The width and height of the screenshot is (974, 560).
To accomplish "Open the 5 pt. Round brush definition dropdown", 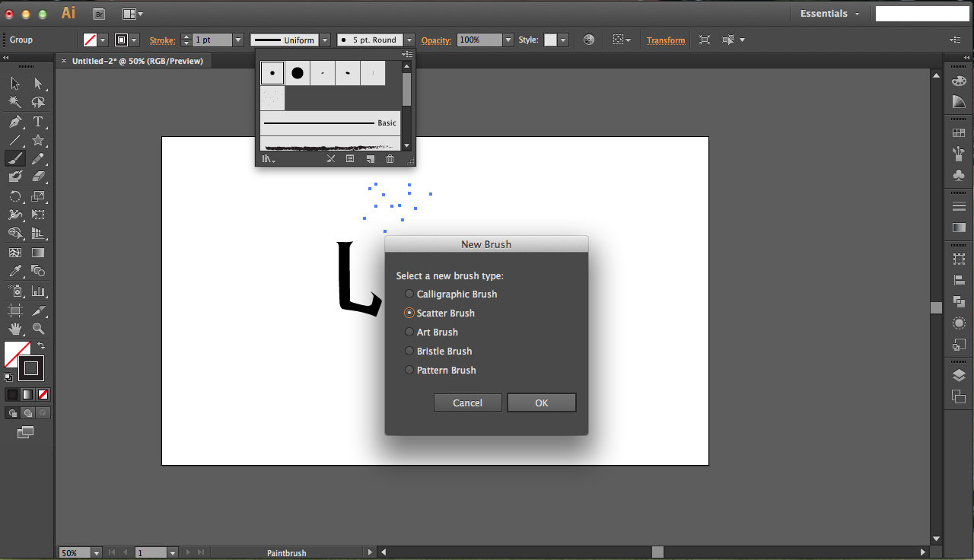I will pos(409,40).
